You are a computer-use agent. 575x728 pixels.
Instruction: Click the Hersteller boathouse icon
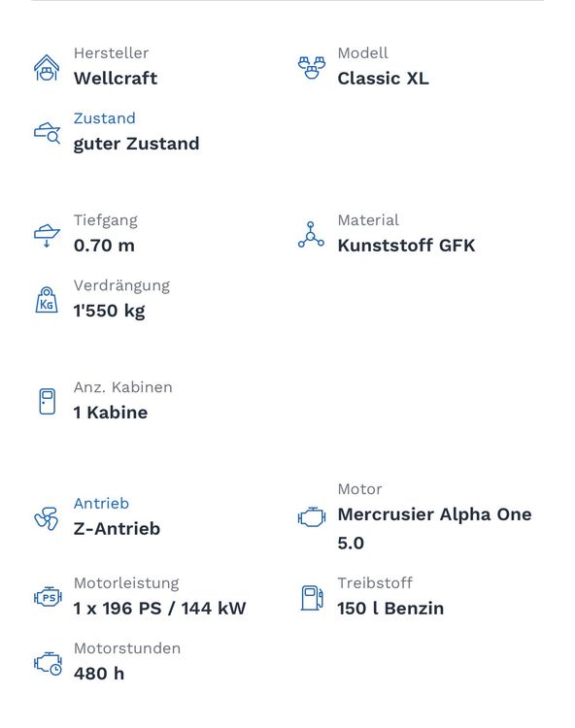[47, 68]
